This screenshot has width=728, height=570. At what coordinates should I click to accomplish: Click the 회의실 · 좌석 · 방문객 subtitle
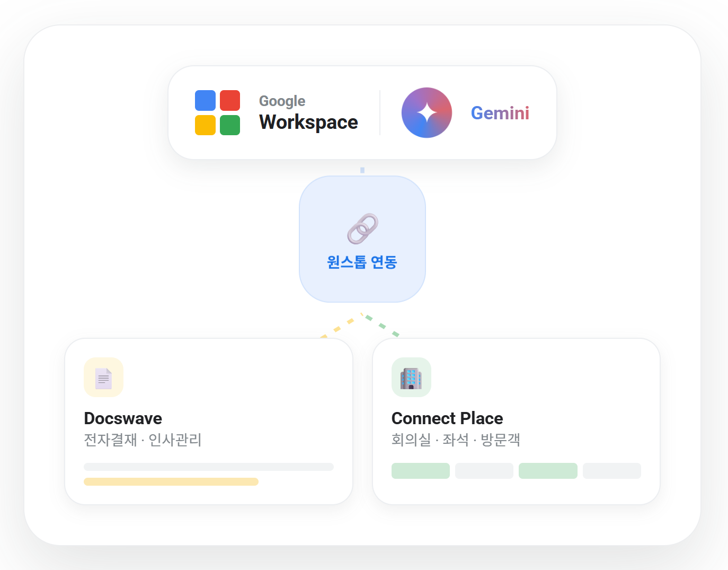coord(456,440)
